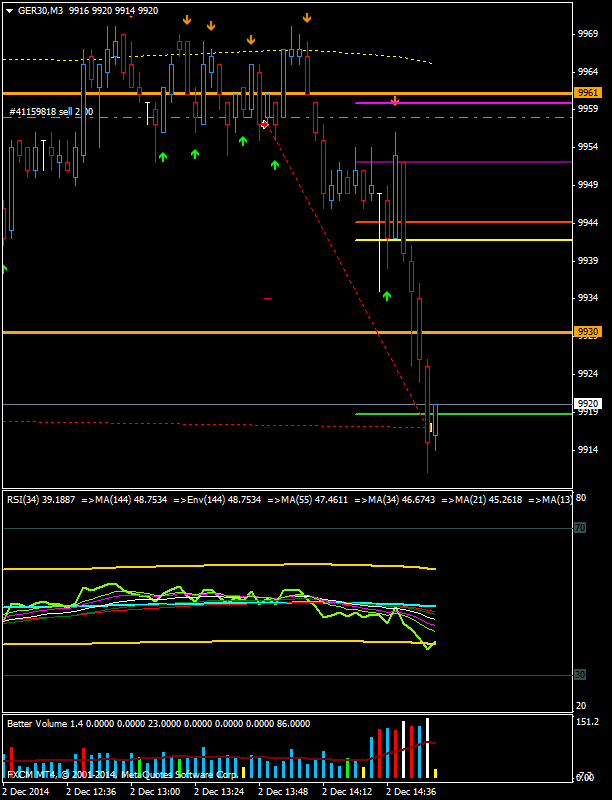Click the current price 9920 tag
Viewport: 612px width, 800px height.
point(588,404)
